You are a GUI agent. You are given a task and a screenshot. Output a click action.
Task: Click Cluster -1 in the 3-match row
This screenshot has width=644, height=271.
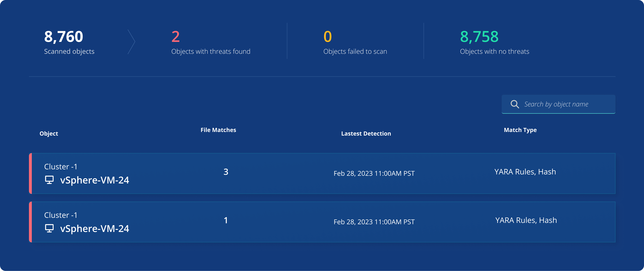[x=61, y=167]
